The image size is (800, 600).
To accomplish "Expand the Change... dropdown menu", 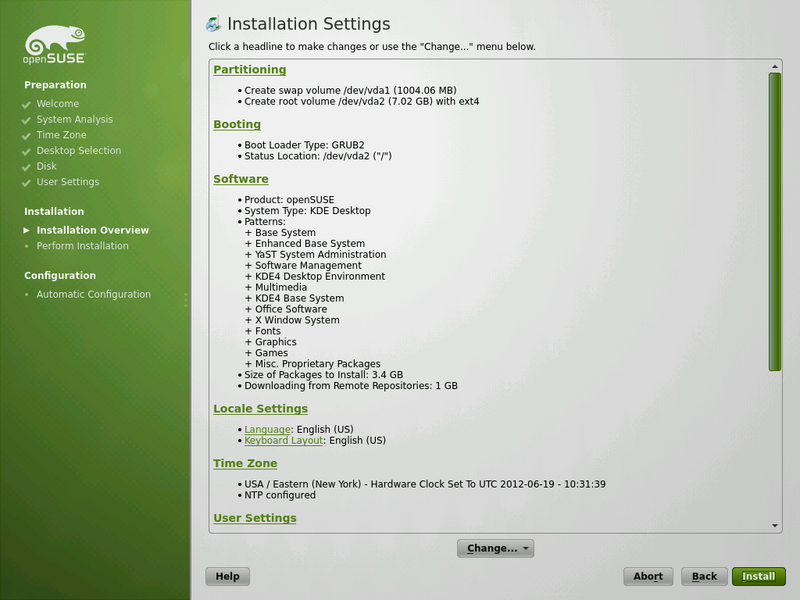I will coord(495,548).
